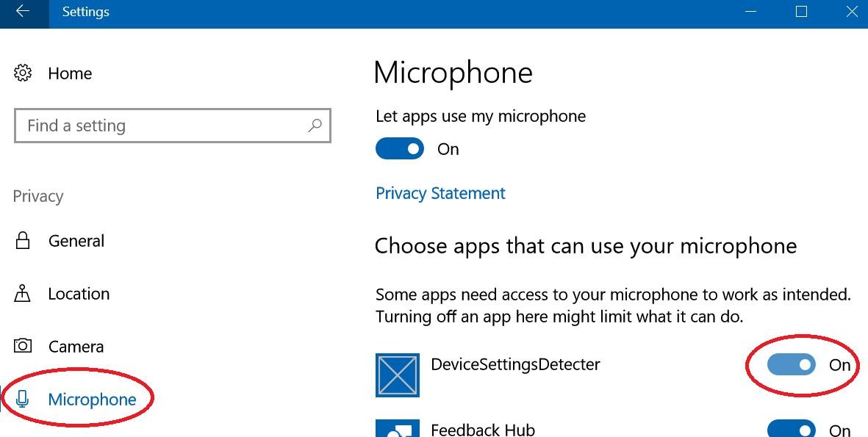This screenshot has height=437, width=868.
Task: Maximize the Settings window
Action: [x=801, y=12]
